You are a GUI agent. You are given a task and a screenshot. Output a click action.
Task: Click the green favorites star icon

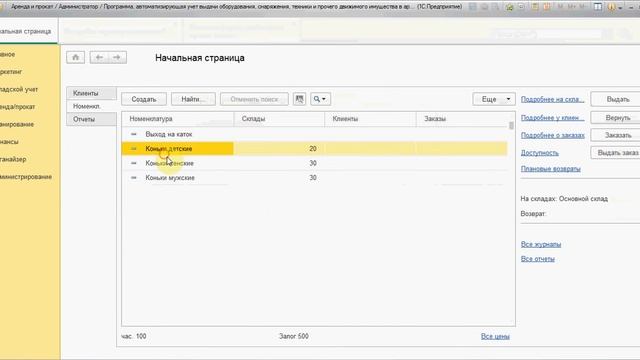509,7
